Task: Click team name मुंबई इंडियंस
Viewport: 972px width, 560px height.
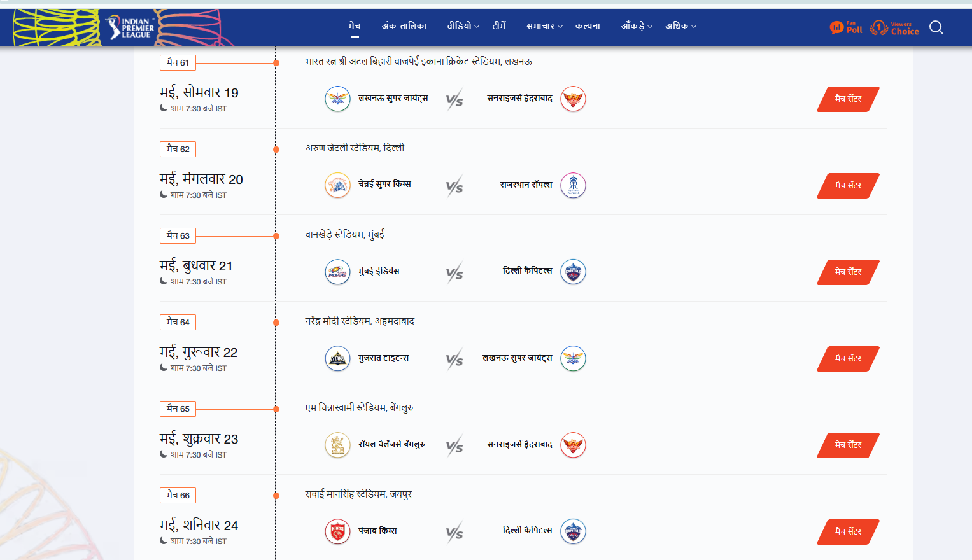Action: 379,271
